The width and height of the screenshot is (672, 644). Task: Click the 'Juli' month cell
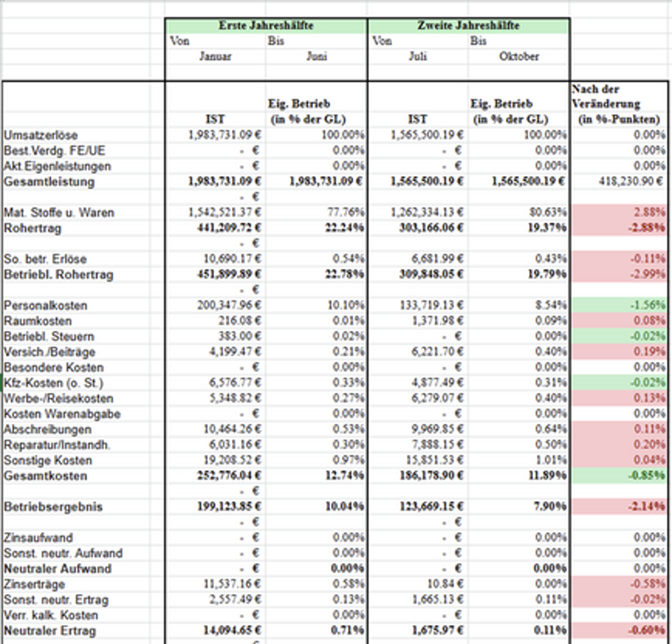tap(418, 57)
